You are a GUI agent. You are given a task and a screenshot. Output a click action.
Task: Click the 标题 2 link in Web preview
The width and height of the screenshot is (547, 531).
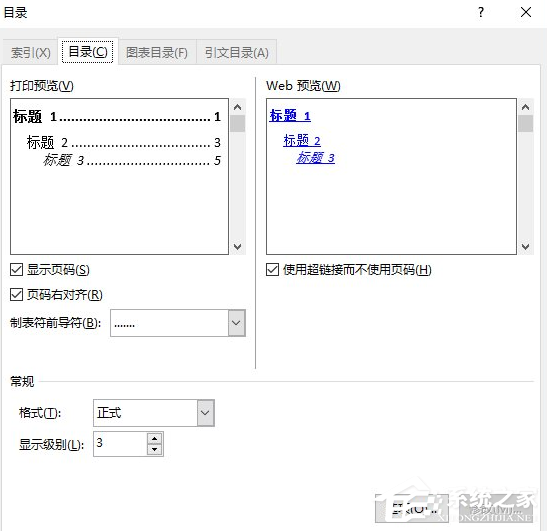[302, 141]
